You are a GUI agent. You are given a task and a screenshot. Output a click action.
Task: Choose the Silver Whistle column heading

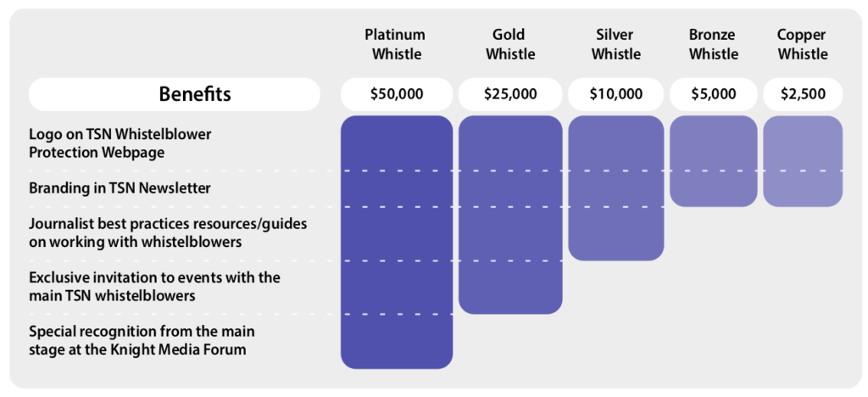coord(616,44)
